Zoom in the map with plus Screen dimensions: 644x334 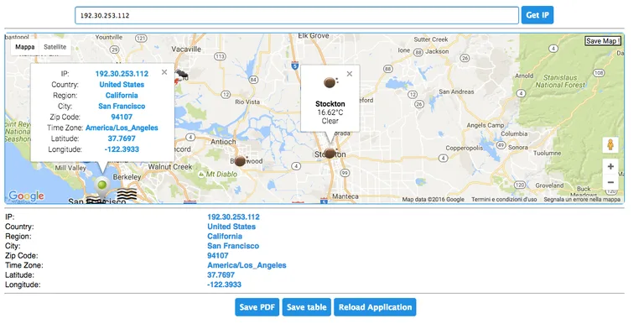point(610,166)
